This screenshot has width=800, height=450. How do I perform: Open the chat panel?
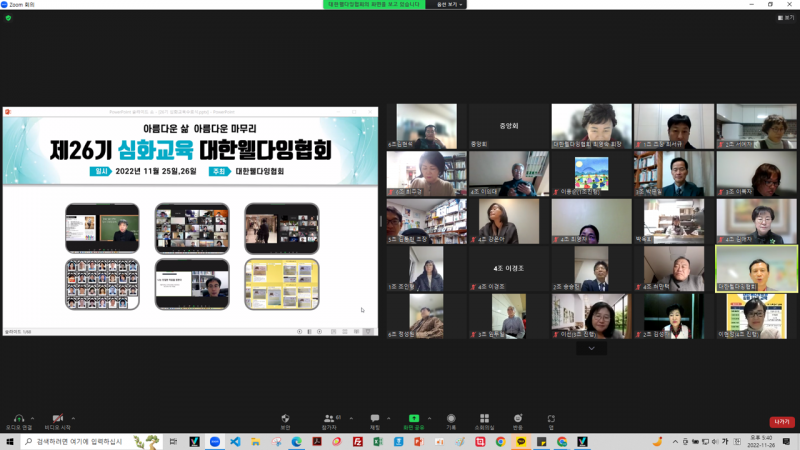point(375,420)
